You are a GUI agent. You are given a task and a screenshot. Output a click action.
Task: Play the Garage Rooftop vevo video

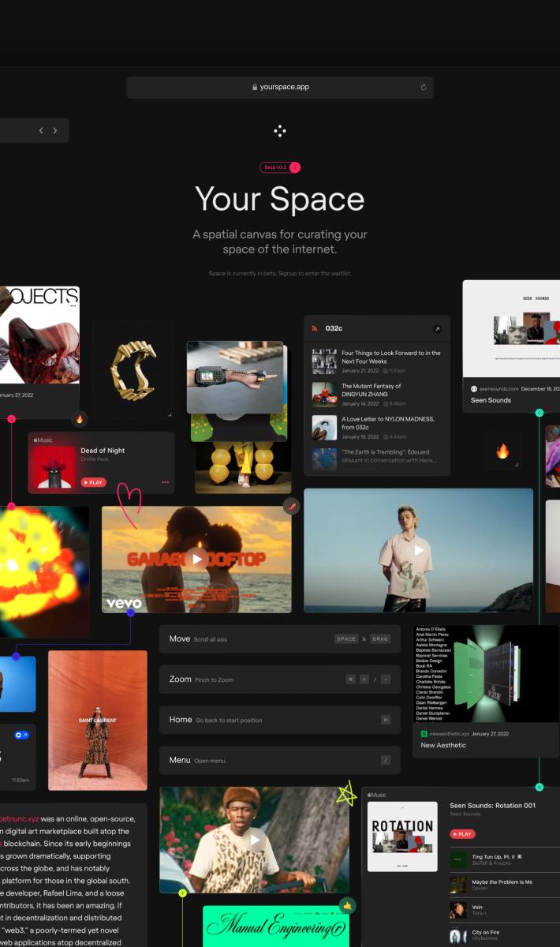click(196, 559)
